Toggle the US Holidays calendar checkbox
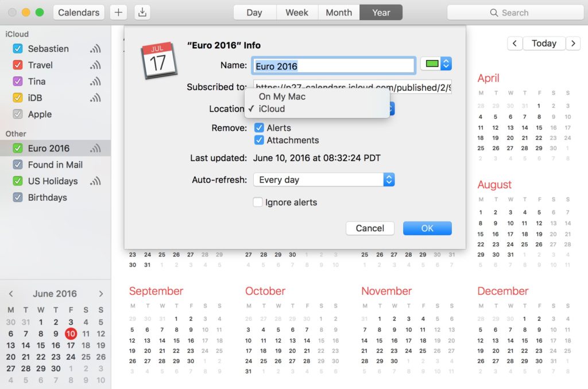This screenshot has height=389, width=588. (x=18, y=181)
